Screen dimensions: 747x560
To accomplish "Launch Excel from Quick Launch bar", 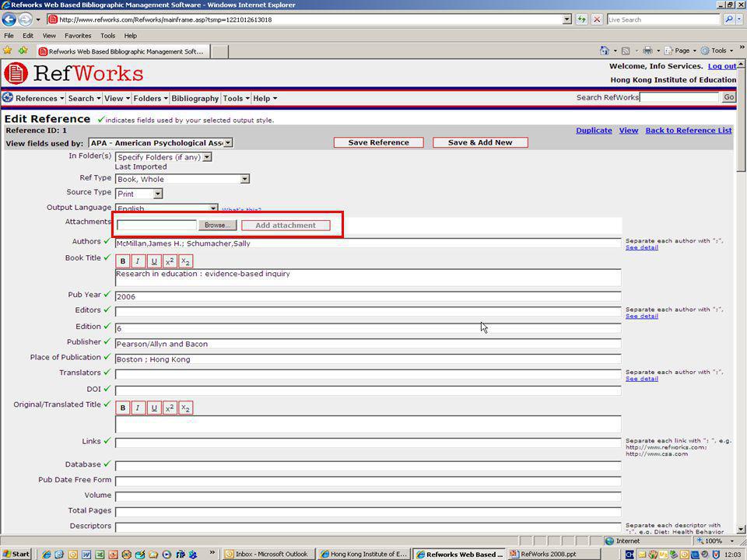I will click(x=100, y=555).
